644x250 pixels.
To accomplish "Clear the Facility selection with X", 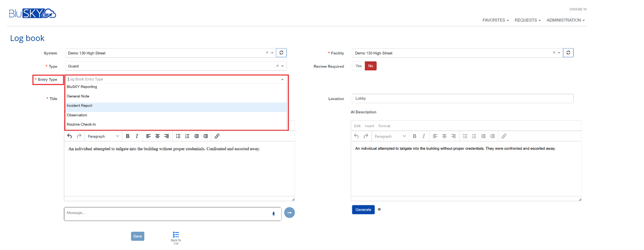I will click(554, 53).
